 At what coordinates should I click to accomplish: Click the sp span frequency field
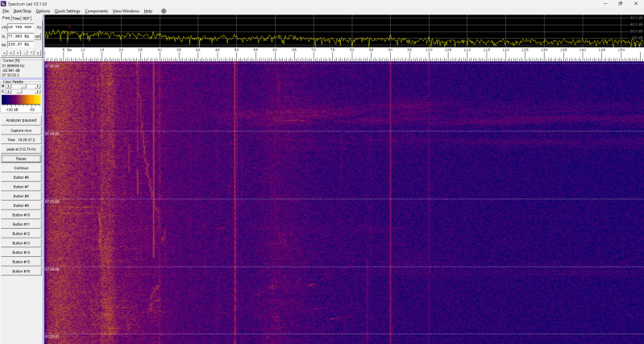[20, 44]
